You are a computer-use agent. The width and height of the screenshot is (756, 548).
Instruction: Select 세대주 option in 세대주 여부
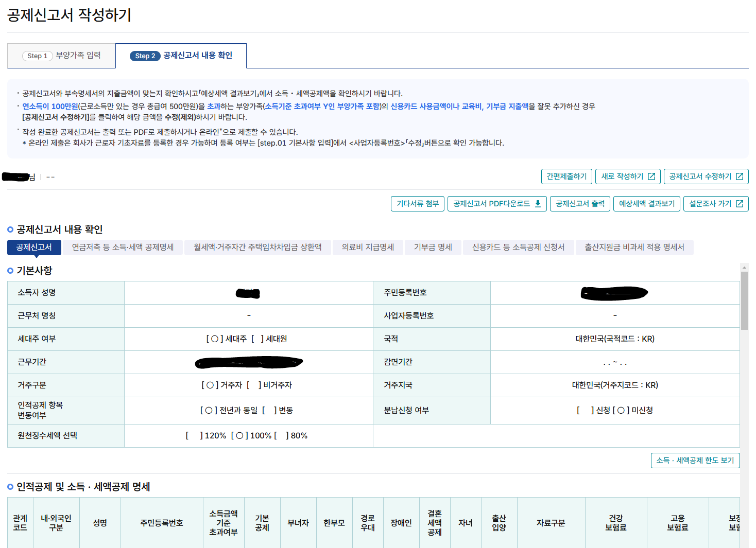pyautogui.click(x=227, y=339)
